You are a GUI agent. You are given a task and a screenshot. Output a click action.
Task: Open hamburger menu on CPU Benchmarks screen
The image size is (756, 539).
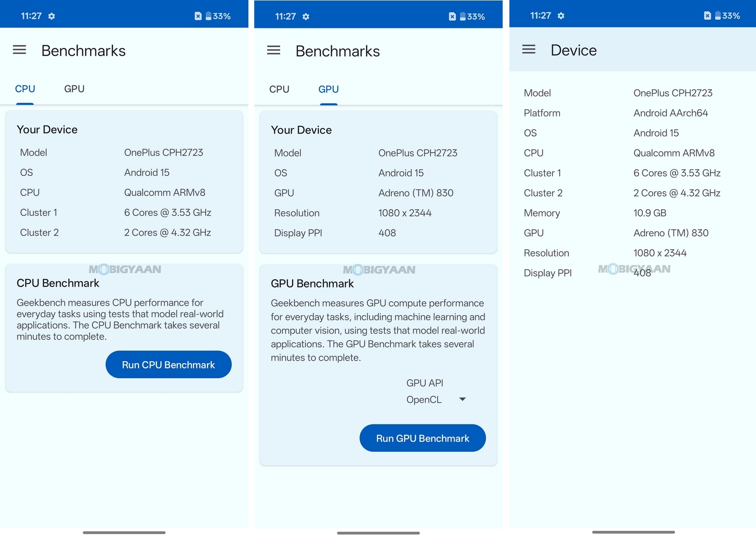(x=19, y=50)
